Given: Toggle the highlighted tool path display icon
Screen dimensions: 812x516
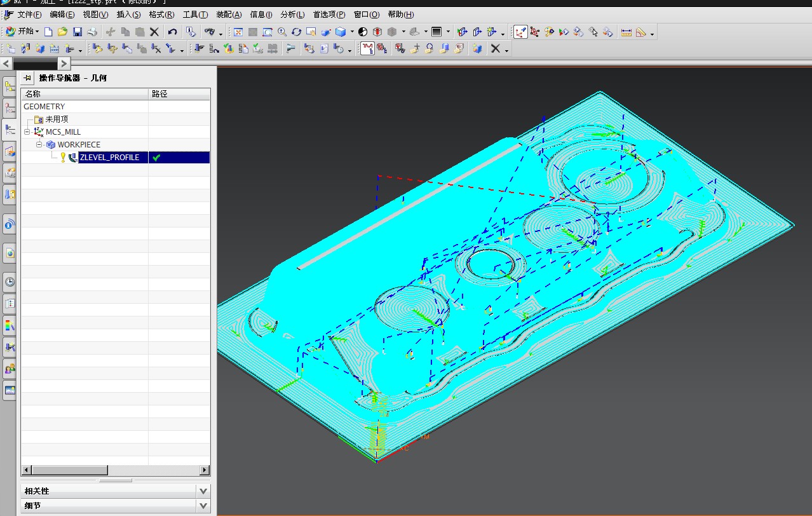Looking at the screenshot, I should 367,48.
